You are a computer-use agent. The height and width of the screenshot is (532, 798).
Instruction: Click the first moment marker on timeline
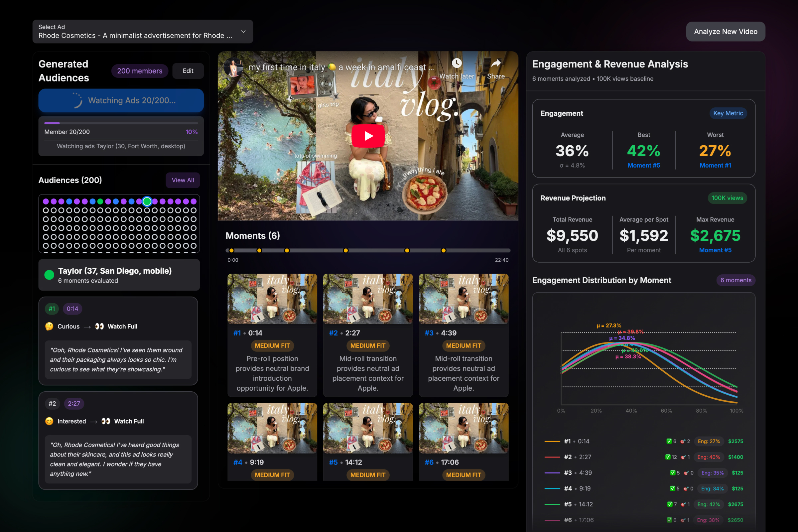(x=231, y=250)
